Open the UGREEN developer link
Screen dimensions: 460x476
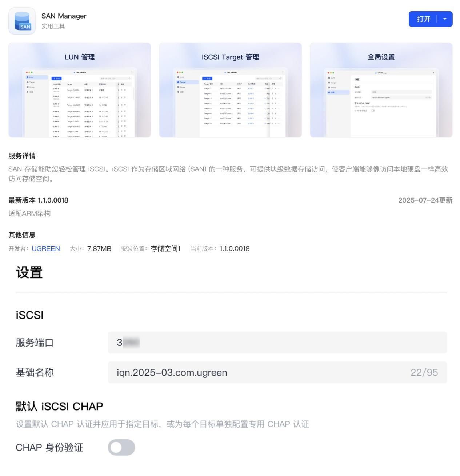pyautogui.click(x=46, y=249)
